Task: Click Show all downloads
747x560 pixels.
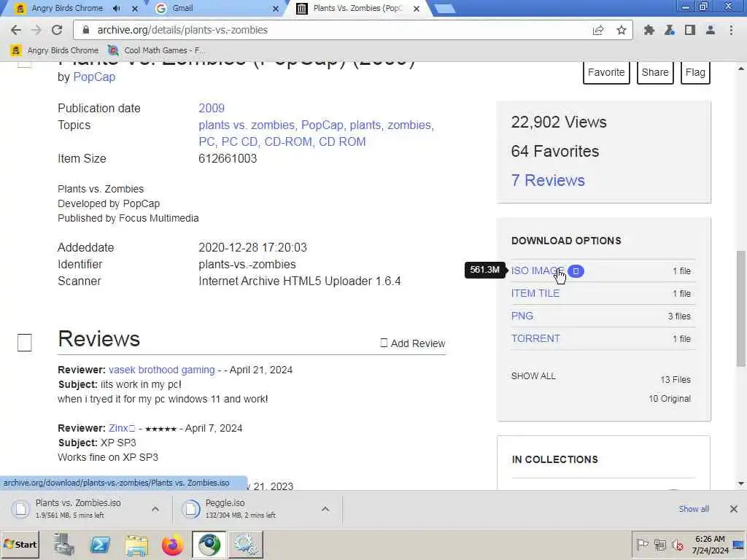Action: [x=694, y=509]
